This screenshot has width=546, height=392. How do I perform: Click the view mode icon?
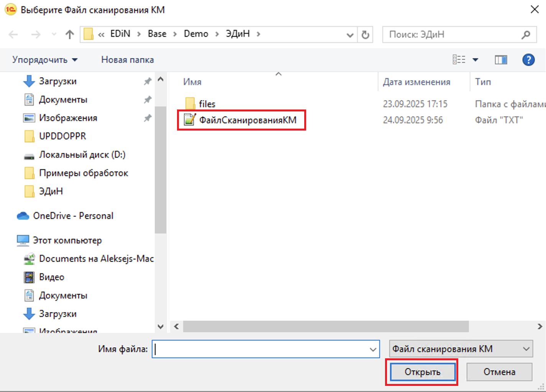click(459, 60)
